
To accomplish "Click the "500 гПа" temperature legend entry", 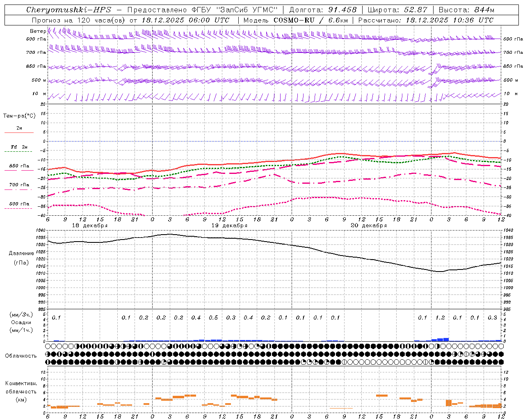I will coord(19,203).
